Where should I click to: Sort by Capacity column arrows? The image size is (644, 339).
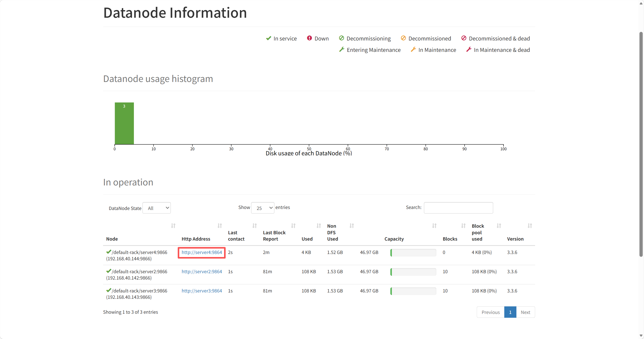point(434,226)
